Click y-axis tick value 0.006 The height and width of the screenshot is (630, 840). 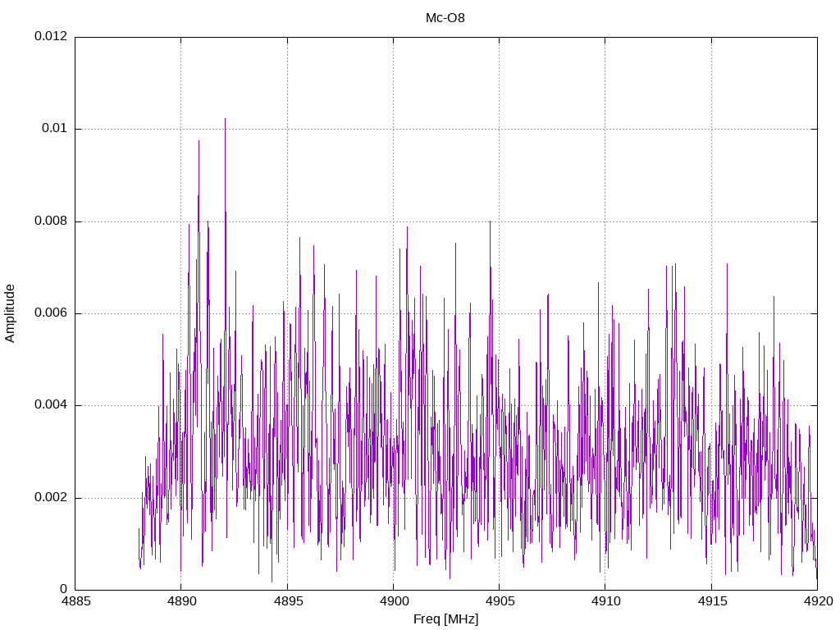(x=52, y=313)
